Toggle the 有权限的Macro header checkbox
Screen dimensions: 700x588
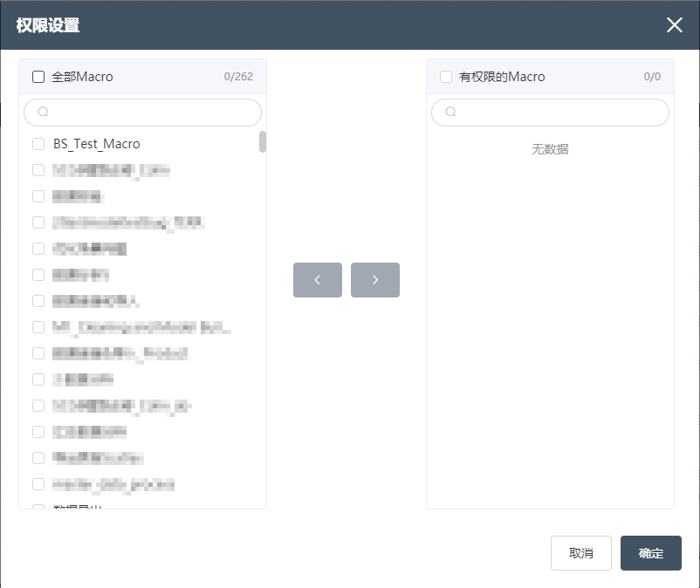(x=446, y=77)
